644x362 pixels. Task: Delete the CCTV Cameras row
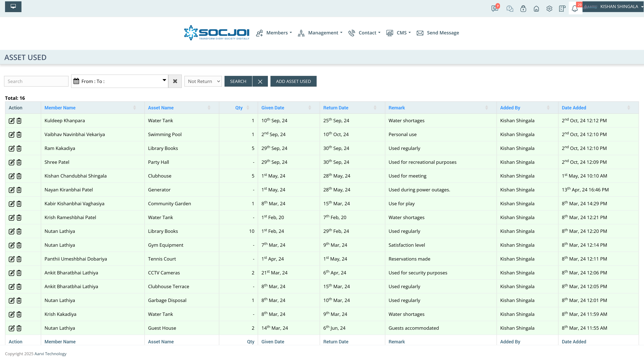pos(19,273)
